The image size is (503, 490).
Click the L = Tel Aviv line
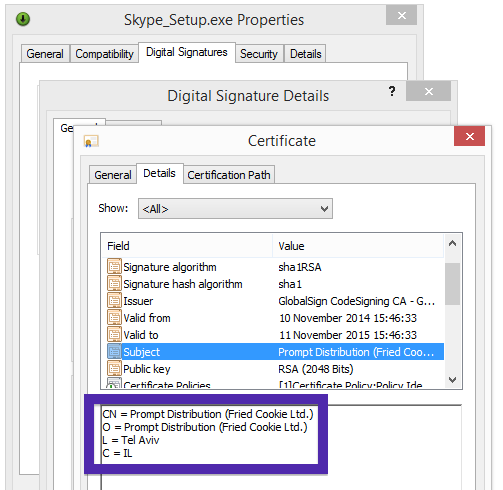tap(131, 440)
